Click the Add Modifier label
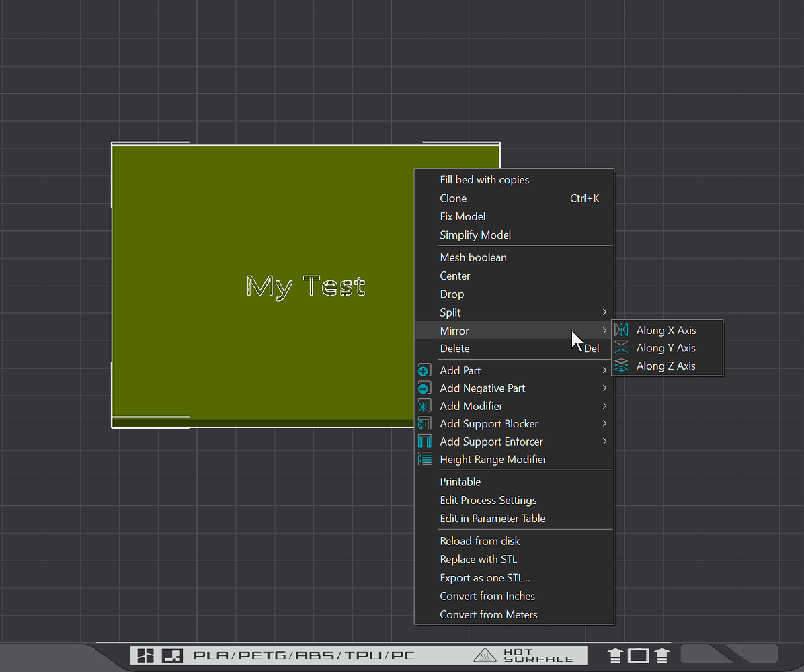This screenshot has width=804, height=672. click(x=471, y=406)
